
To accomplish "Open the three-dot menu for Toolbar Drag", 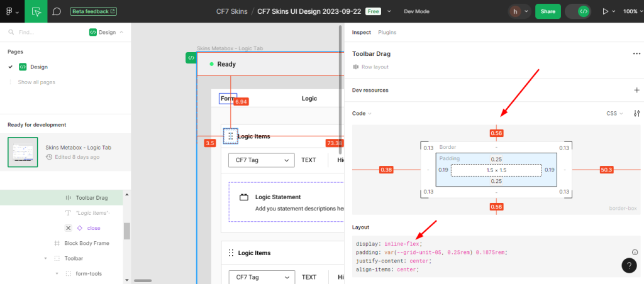I will coord(636,54).
